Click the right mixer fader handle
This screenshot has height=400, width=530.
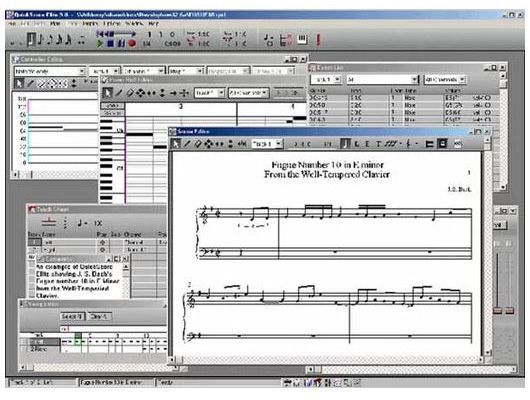click(510, 310)
